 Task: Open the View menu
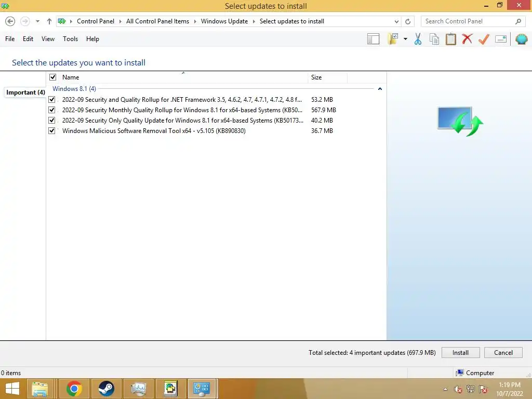click(48, 39)
